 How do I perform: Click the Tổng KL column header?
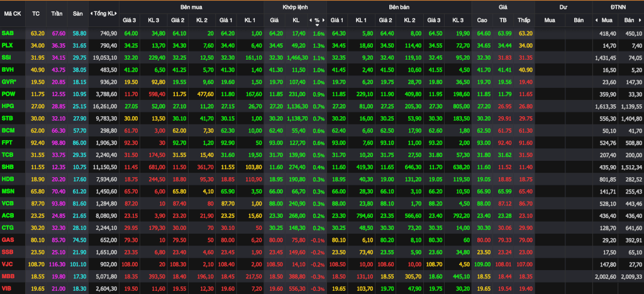105,14
